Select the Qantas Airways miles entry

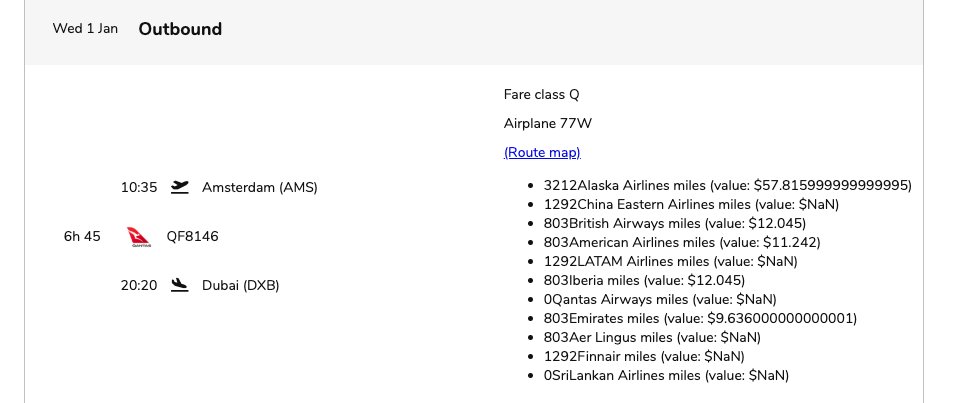click(660, 300)
